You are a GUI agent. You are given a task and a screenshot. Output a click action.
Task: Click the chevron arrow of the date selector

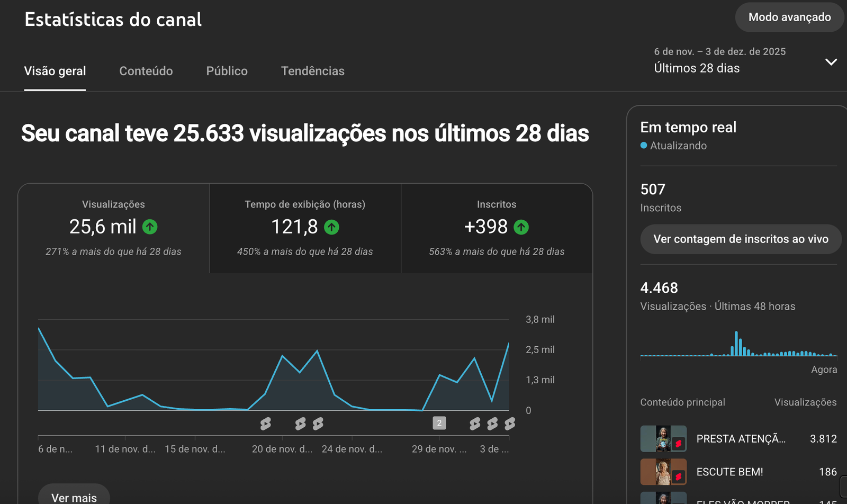(x=831, y=62)
